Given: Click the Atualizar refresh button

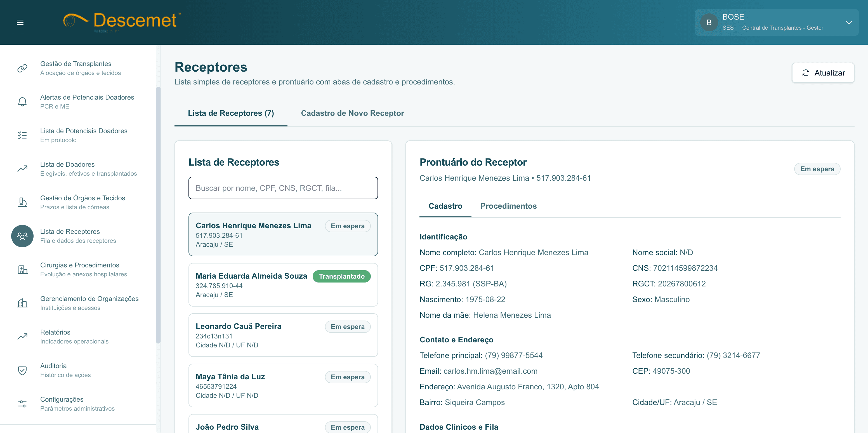Looking at the screenshot, I should pyautogui.click(x=822, y=73).
